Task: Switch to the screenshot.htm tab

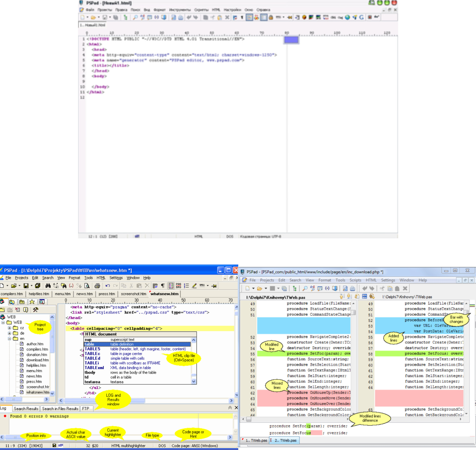Action: (133, 294)
